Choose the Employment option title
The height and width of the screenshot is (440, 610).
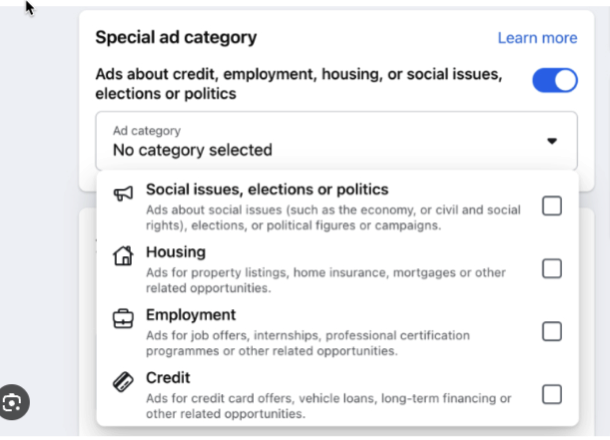coord(191,315)
